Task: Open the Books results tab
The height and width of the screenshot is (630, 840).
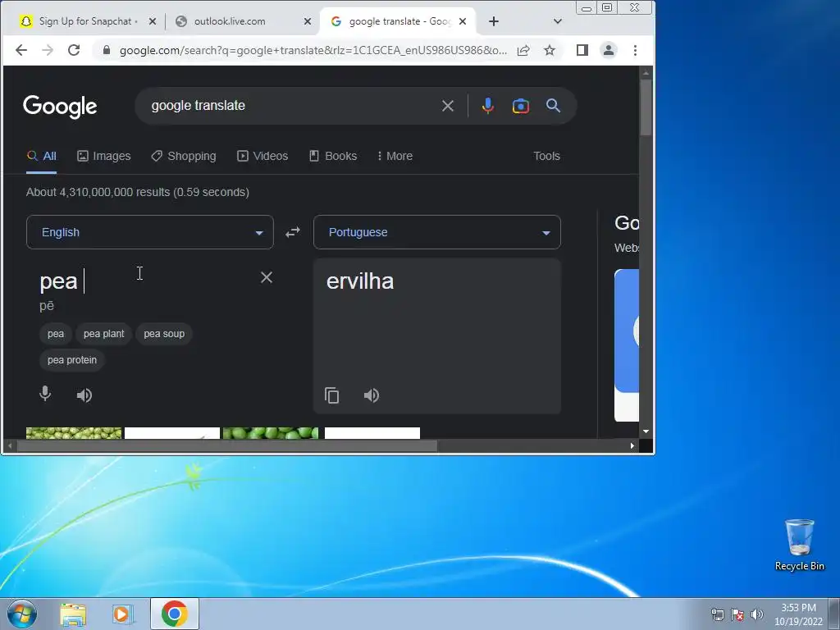Action: 333,156
